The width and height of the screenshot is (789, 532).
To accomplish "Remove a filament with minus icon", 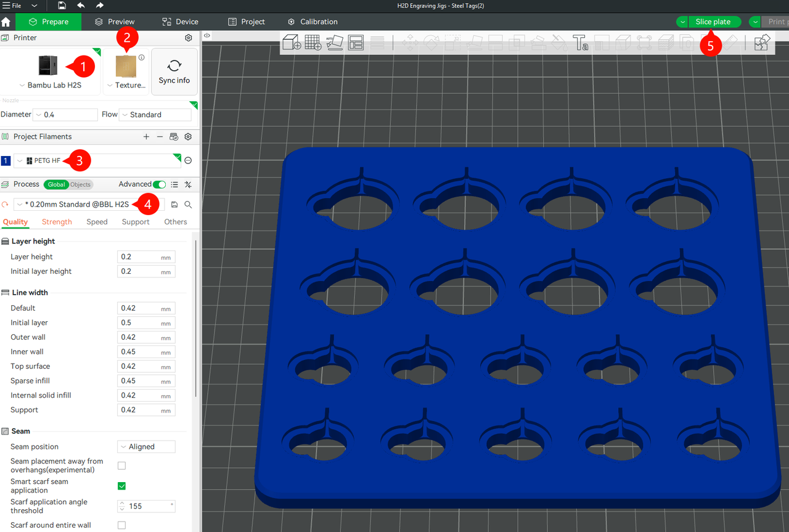I will [160, 137].
